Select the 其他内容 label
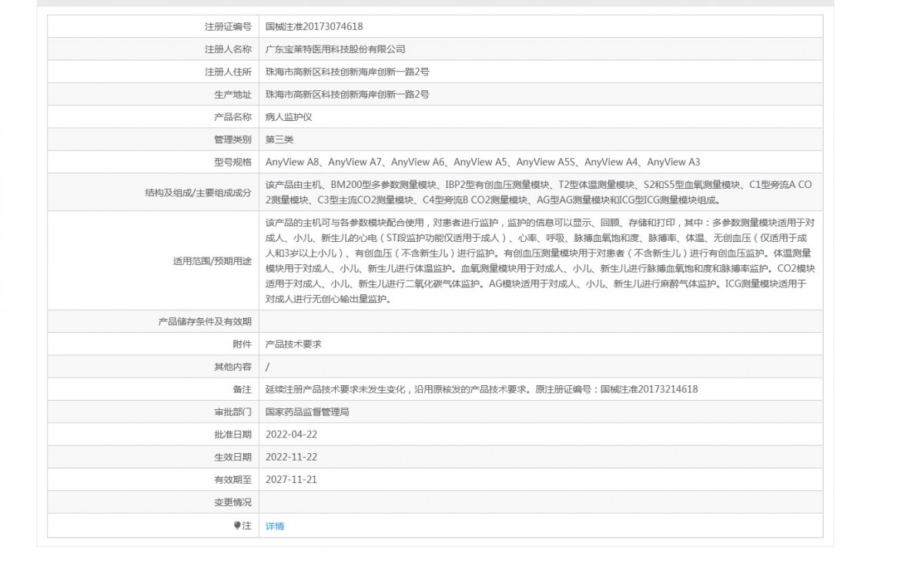This screenshot has height=564, width=924. 233,367
